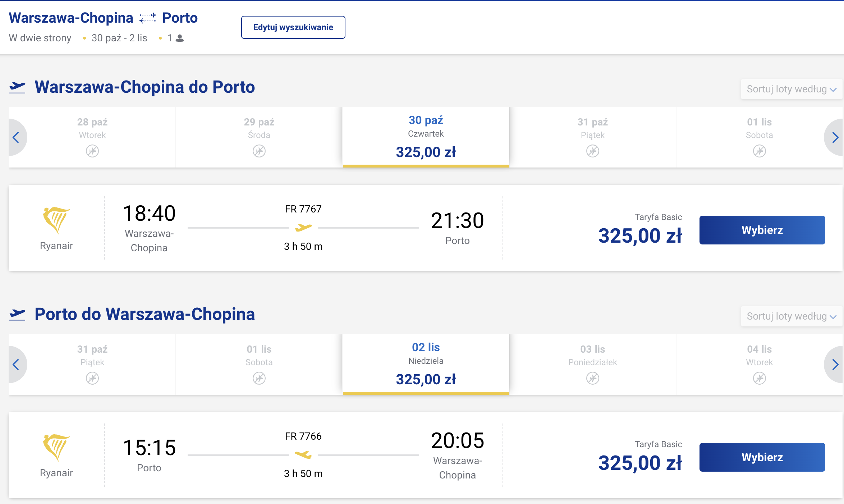
Task: Click the Ryanair harp logo on FR 7767
Action: [x=56, y=220]
